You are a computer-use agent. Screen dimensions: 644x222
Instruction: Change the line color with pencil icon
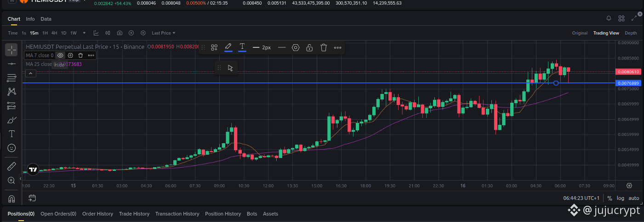tap(228, 47)
